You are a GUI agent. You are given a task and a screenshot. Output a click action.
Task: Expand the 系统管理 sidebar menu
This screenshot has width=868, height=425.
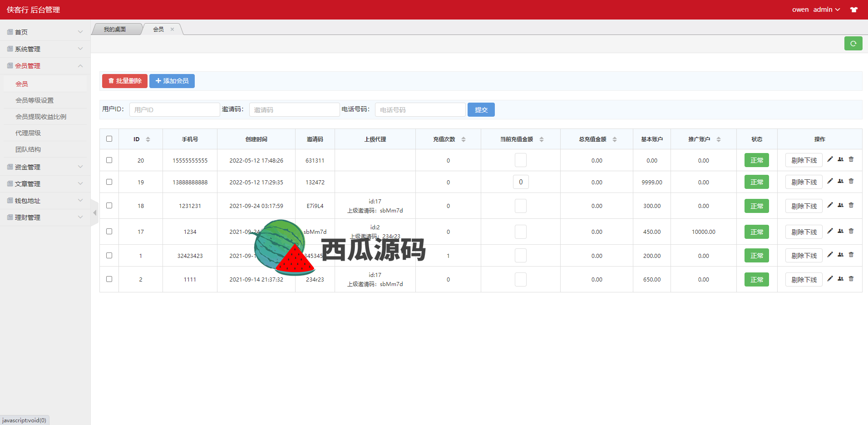pyautogui.click(x=45, y=49)
